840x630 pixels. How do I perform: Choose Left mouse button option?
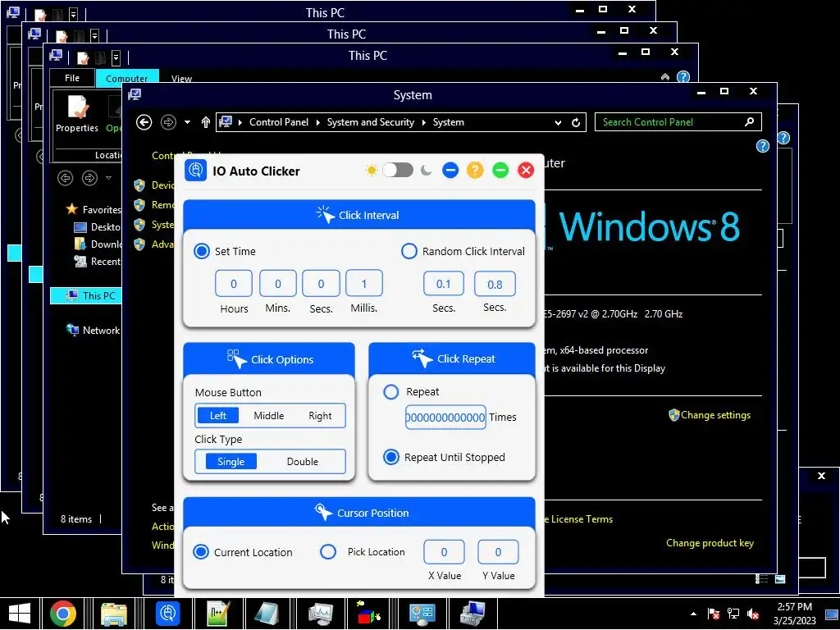(x=218, y=416)
